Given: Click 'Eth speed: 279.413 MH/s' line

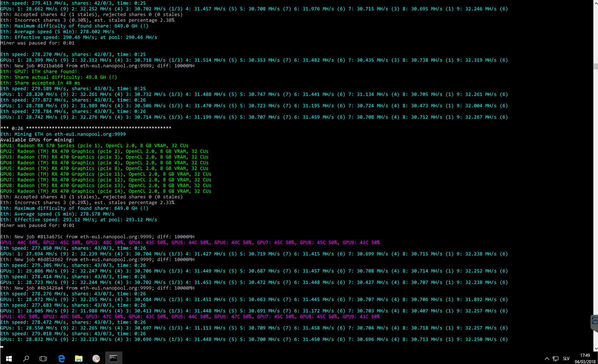Looking at the screenshot, I should pos(73,3).
